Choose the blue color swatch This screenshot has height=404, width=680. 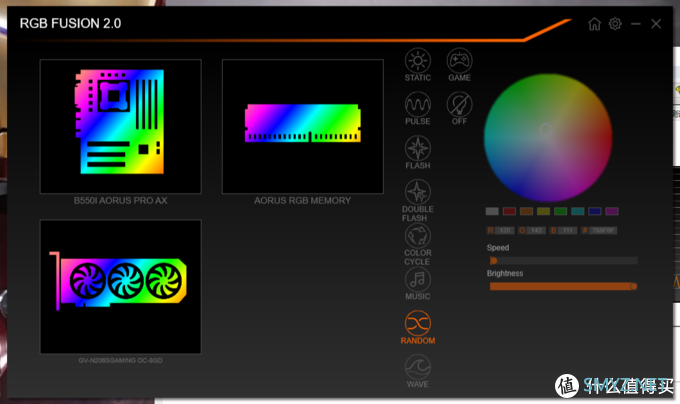click(595, 211)
